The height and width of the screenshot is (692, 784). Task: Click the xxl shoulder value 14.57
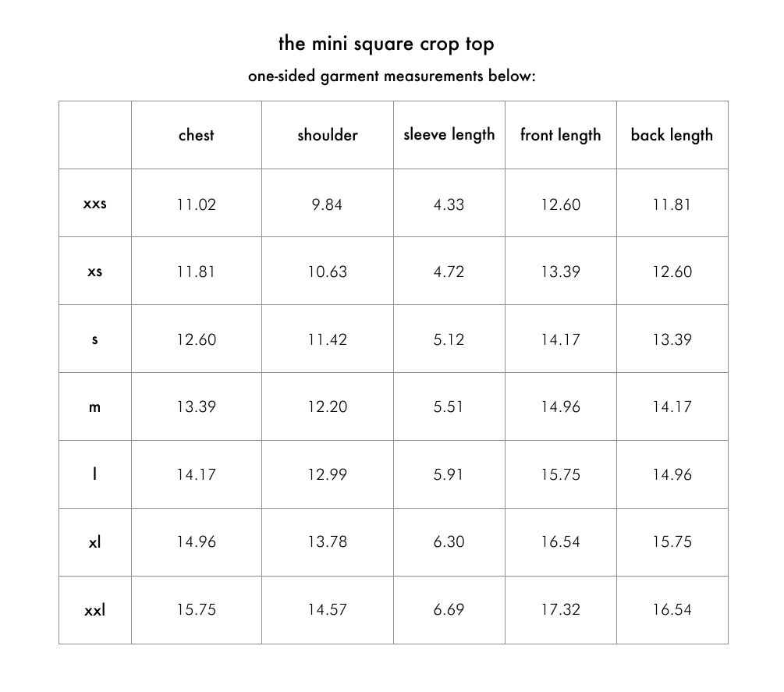(327, 610)
